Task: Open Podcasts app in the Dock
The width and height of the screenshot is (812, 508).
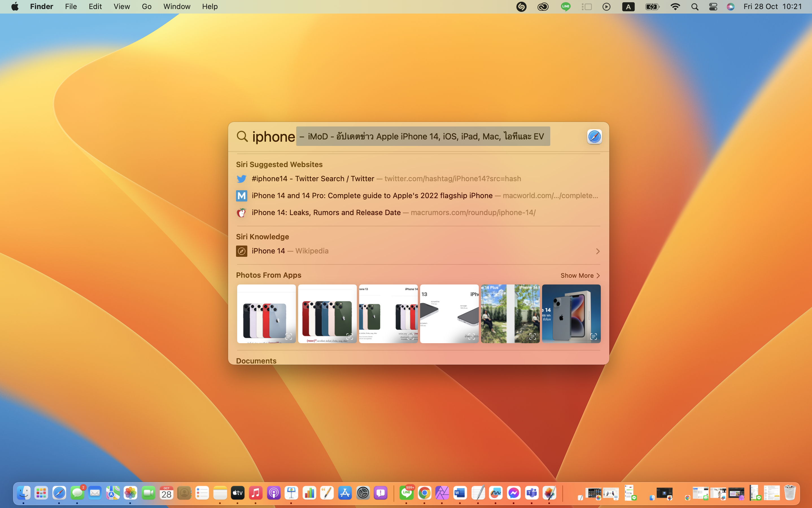Action: pos(274,493)
